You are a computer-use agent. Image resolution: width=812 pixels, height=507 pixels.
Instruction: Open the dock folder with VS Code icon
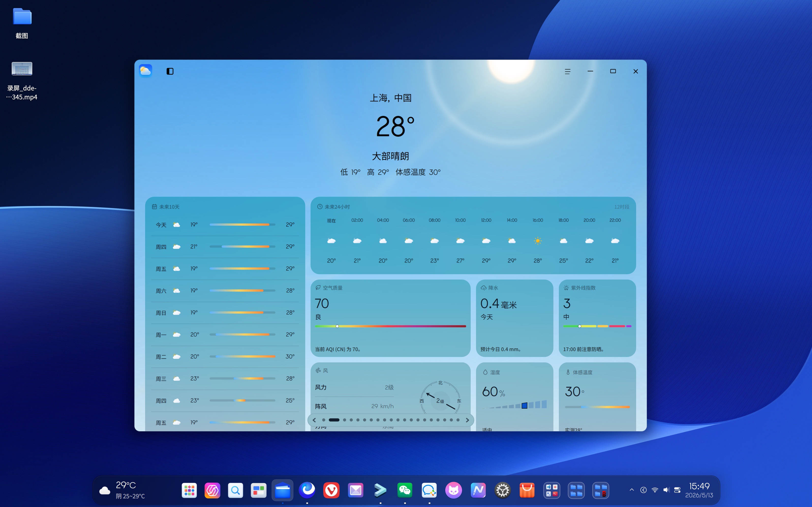(x=551, y=490)
